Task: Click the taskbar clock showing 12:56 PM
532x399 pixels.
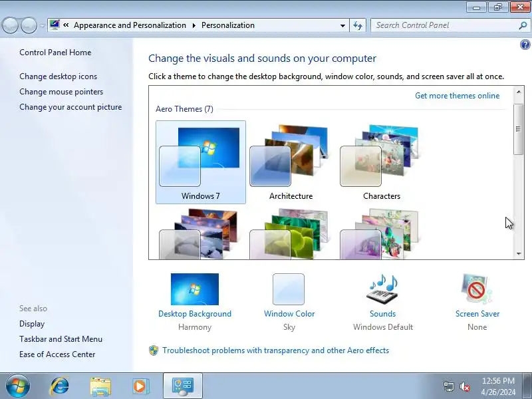Action: [498, 386]
